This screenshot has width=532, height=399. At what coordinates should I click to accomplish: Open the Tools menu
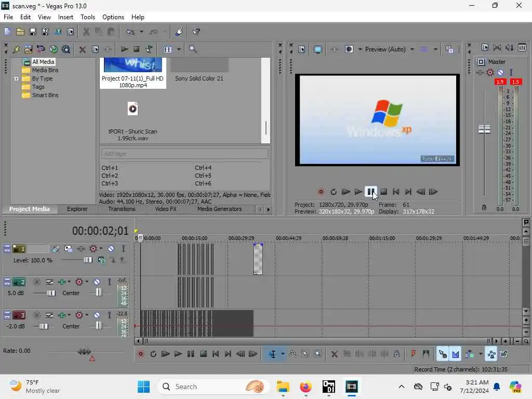[87, 17]
